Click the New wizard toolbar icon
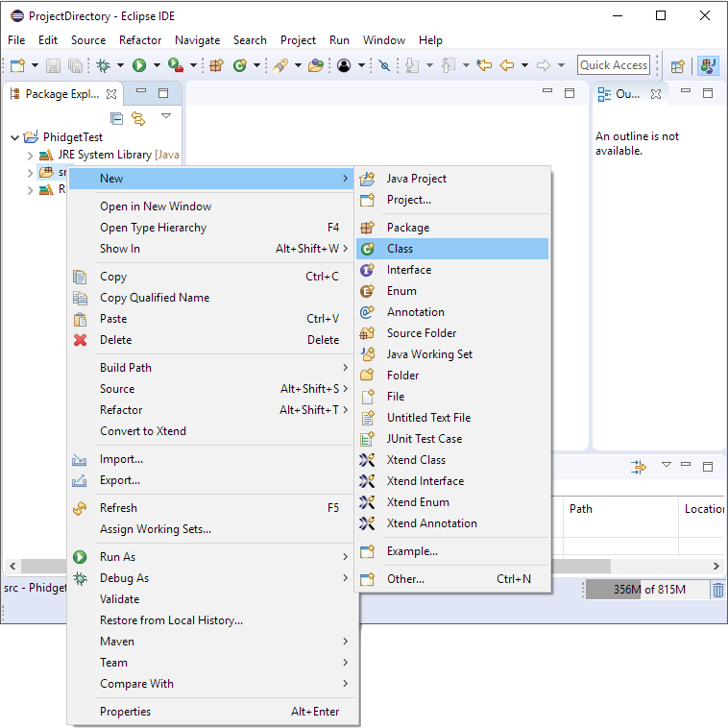Image resolution: width=728 pixels, height=728 pixels. (x=17, y=65)
